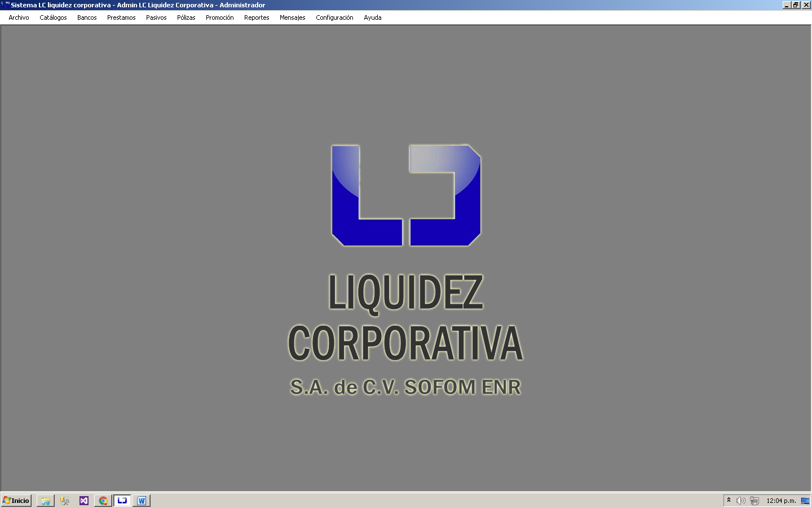
Task: Click the volume speaker tray icon
Action: click(x=741, y=501)
